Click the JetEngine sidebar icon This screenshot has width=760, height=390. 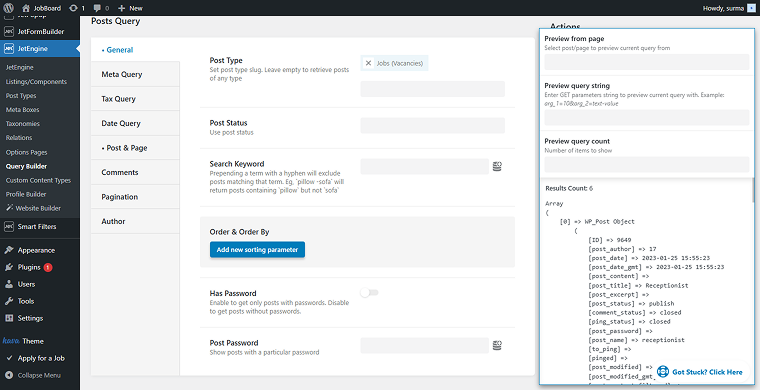9,48
